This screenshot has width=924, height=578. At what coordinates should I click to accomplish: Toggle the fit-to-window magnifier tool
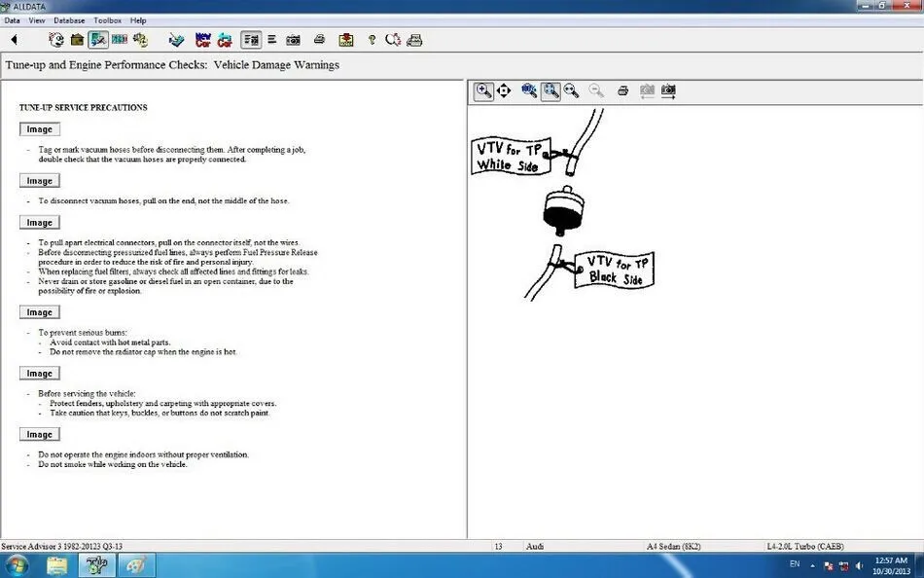point(551,90)
